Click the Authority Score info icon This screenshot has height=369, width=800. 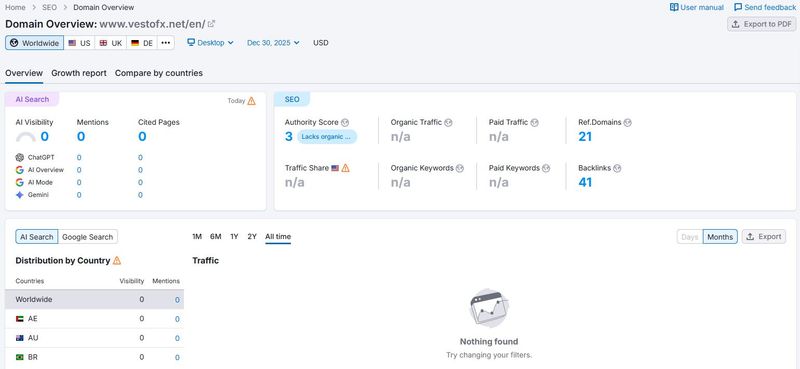345,122
